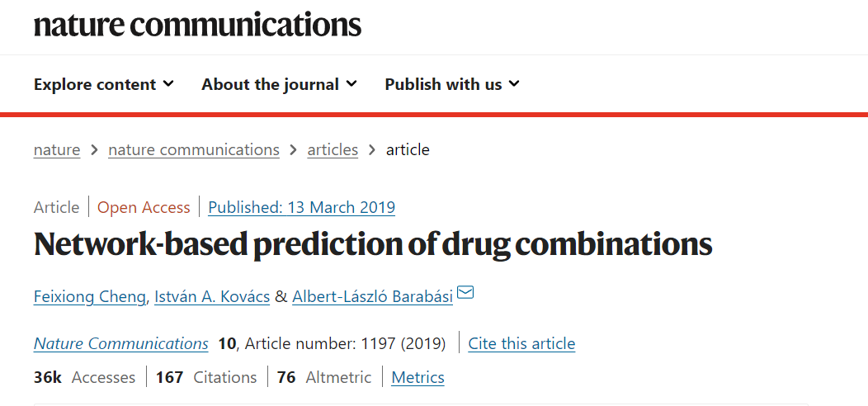Click the 76 Altmetric score

[x=324, y=377]
